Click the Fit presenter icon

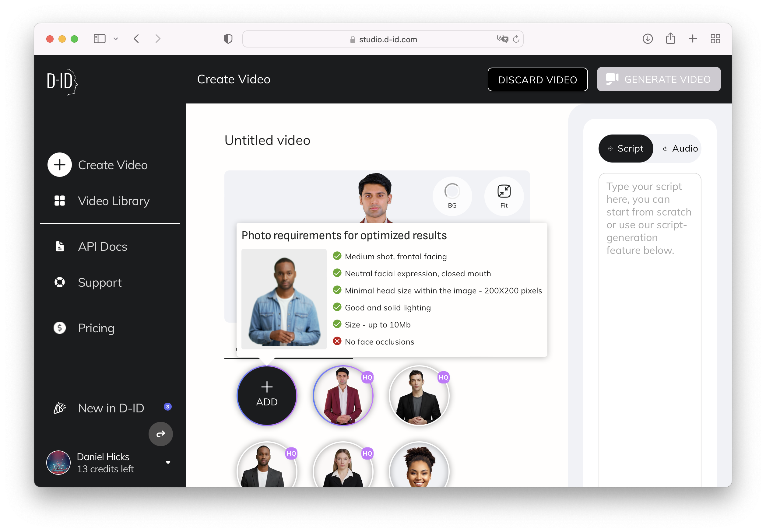(504, 196)
